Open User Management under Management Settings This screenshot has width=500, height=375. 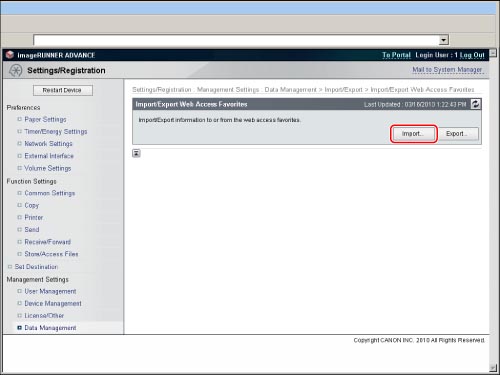[x=50, y=291]
